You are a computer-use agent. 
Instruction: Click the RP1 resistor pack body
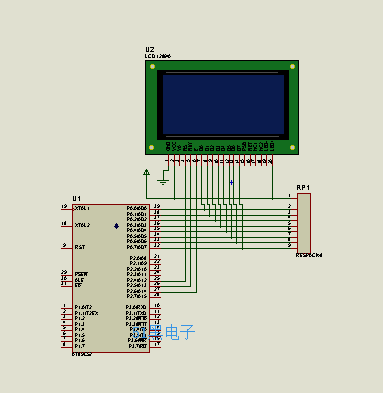point(304,223)
